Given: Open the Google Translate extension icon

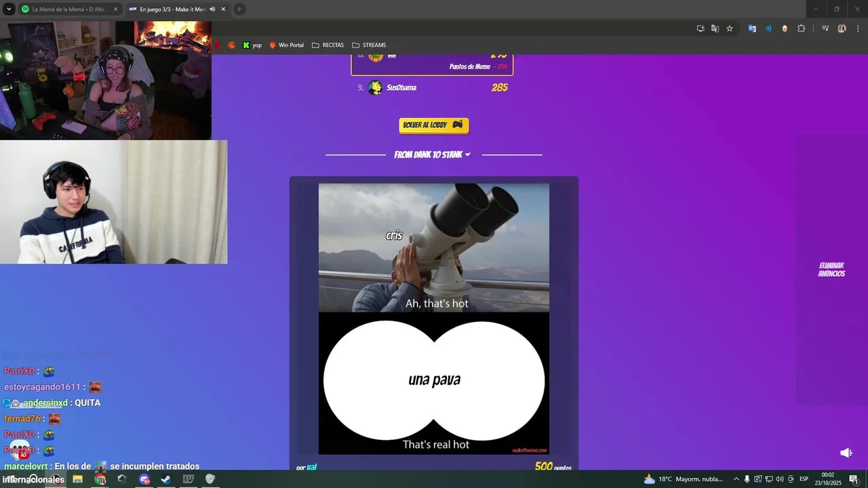Looking at the screenshot, I should click(752, 28).
